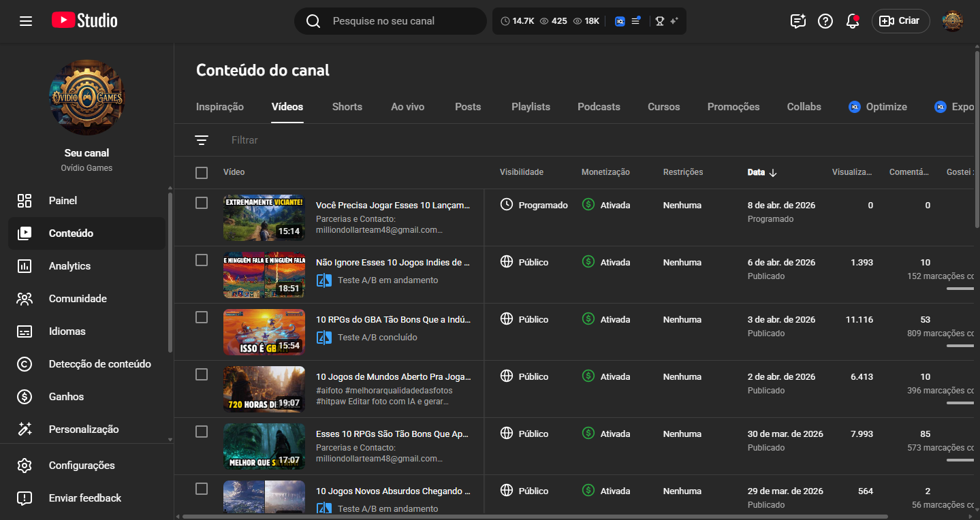The width and height of the screenshot is (980, 520).
Task: Check the box for the GBA RPGs video
Action: [x=202, y=317]
